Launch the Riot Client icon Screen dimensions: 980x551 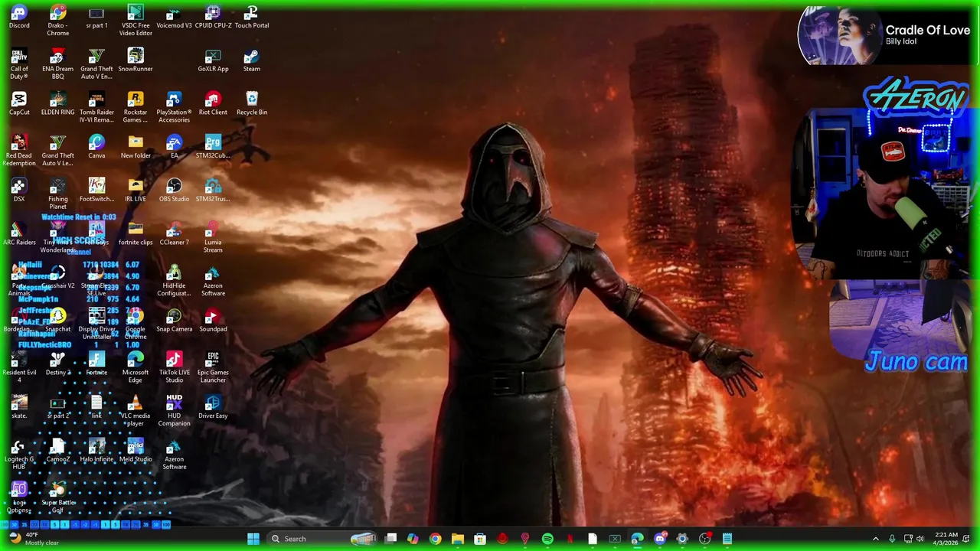coord(213,104)
